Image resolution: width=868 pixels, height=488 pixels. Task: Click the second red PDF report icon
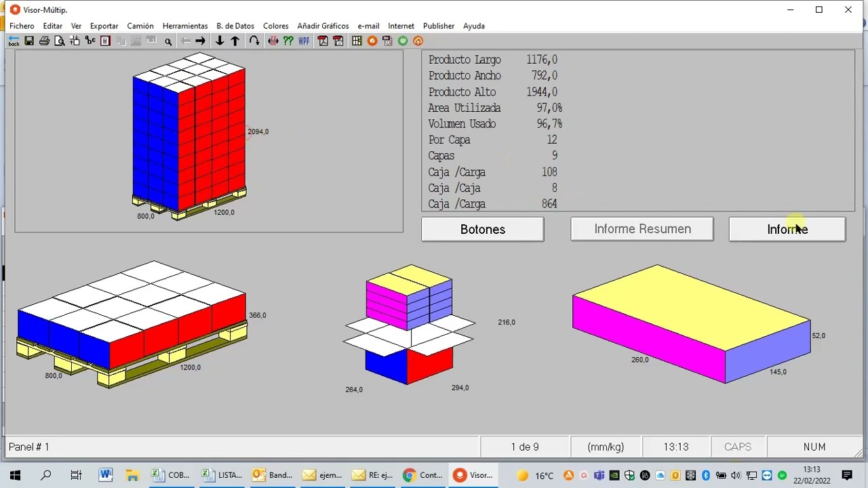point(338,41)
